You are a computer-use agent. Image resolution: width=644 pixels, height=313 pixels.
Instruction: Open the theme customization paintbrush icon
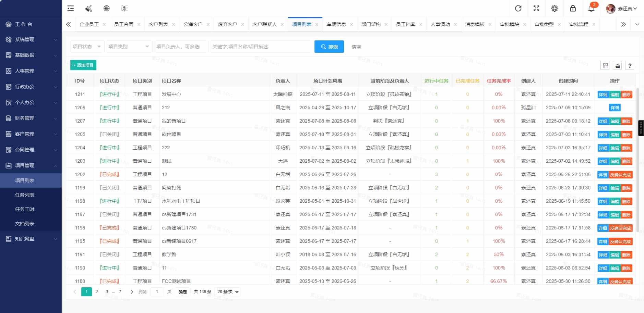click(88, 8)
